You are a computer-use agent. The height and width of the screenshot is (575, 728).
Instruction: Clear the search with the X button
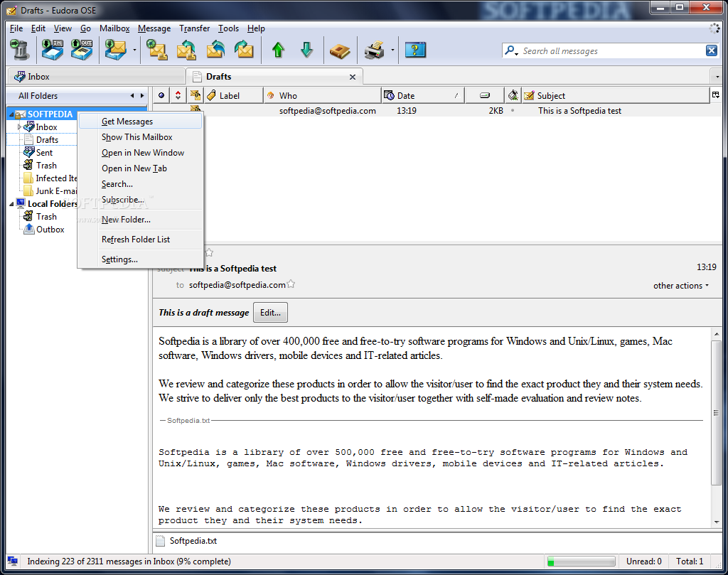[711, 50]
